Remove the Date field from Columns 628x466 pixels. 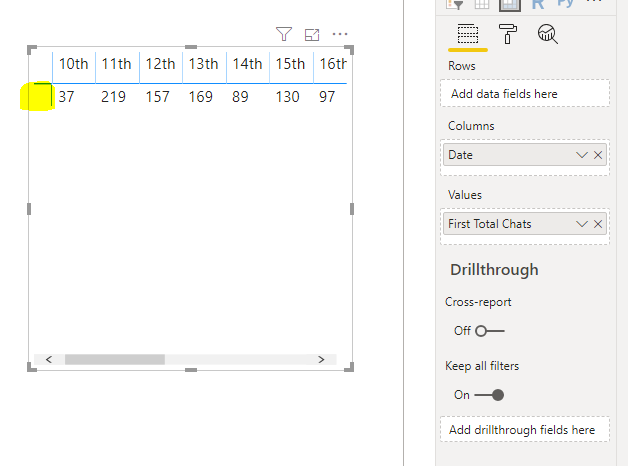click(598, 155)
